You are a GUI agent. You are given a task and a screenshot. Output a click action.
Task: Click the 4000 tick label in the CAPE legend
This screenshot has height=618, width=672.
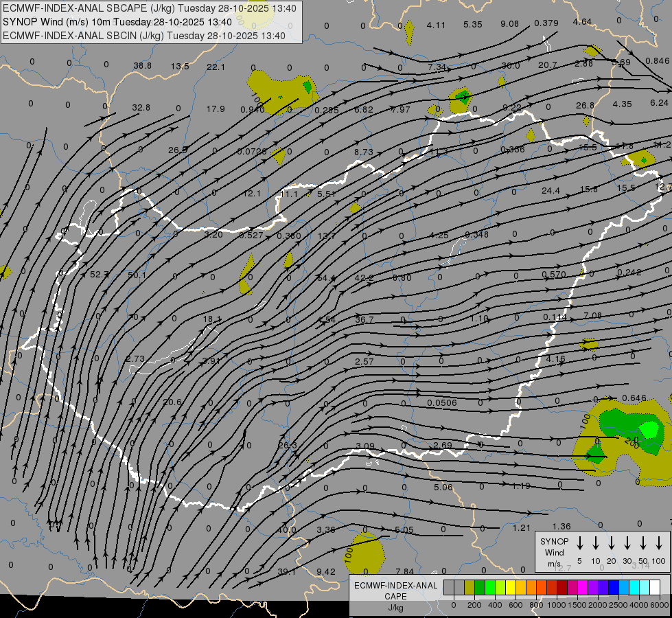[640, 605]
